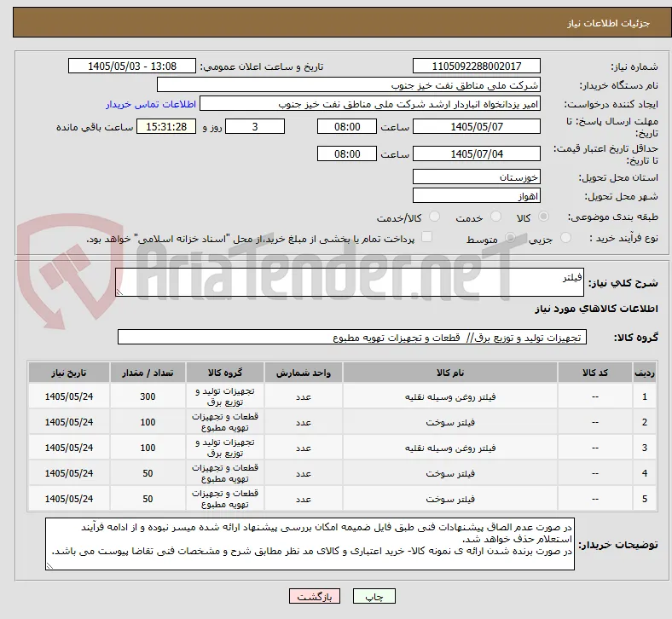The image size is (672, 619).
Task: Click the ردیف column header
Action: pyautogui.click(x=645, y=373)
